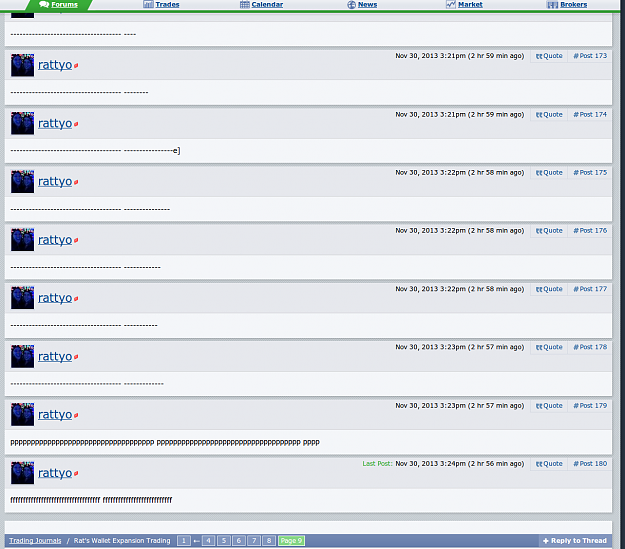Open permalink #Post 173
The image size is (625, 549).
point(590,56)
